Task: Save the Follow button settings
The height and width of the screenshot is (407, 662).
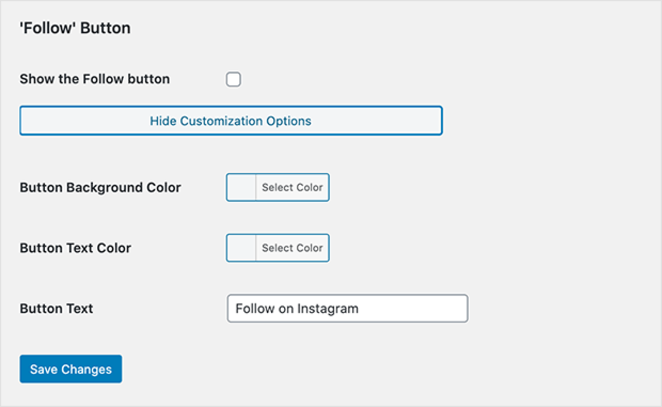Action: (x=71, y=369)
